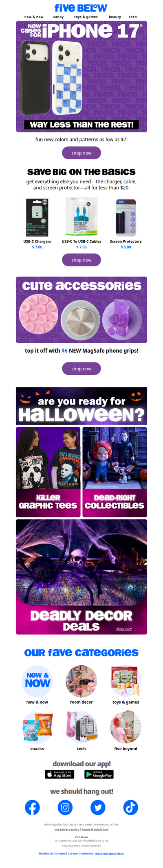Viewport: 163px width, 868px height.
Task: Select the USB-C Chargers product image
Action: tap(37, 217)
